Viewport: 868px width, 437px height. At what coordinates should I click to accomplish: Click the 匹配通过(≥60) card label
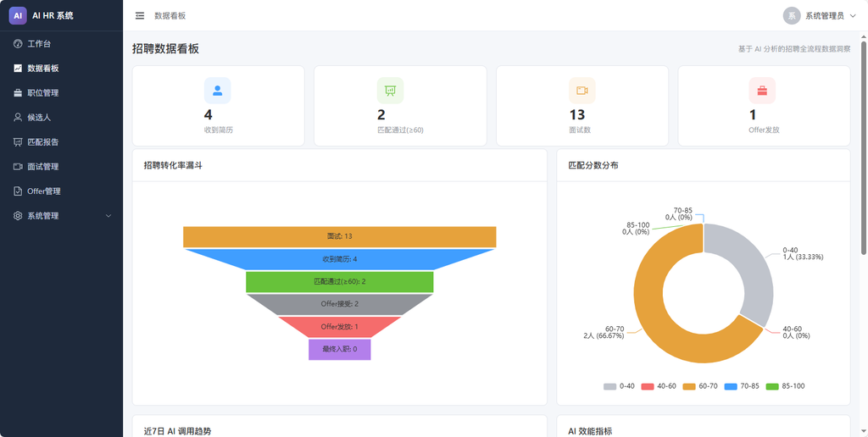pos(400,130)
